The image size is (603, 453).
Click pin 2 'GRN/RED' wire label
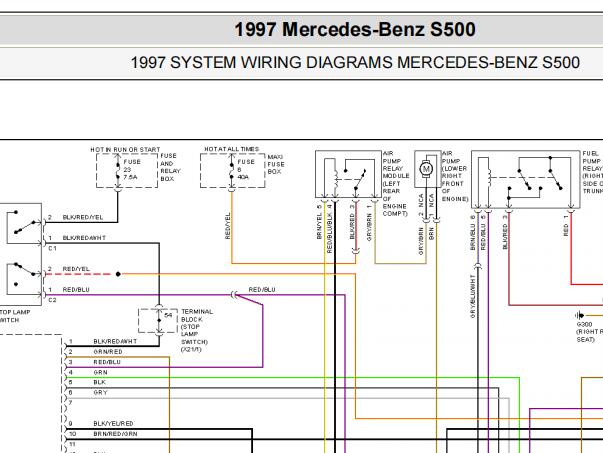pos(108,351)
